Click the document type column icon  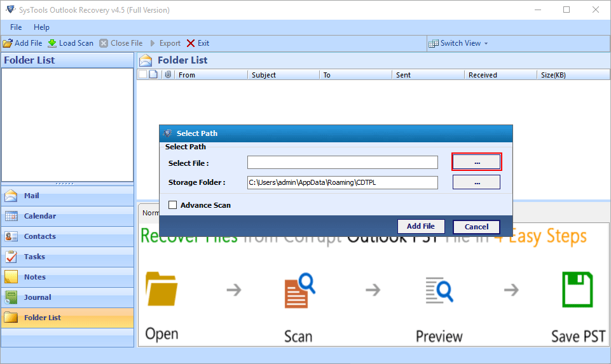[153, 74]
